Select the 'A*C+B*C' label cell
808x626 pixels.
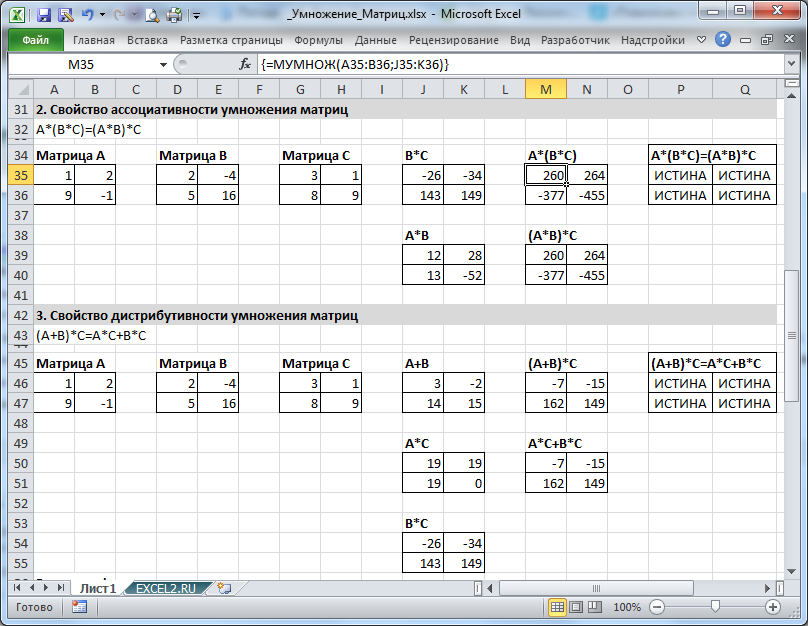coord(555,443)
